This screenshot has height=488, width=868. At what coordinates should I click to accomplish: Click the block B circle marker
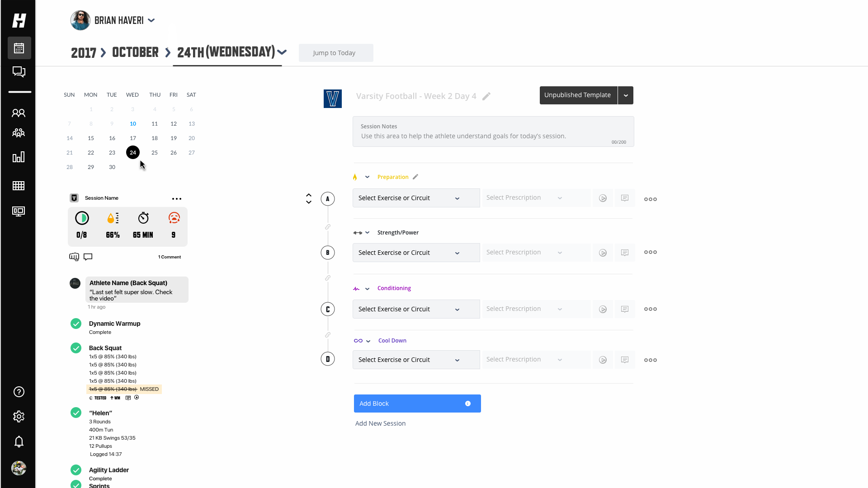coord(328,253)
